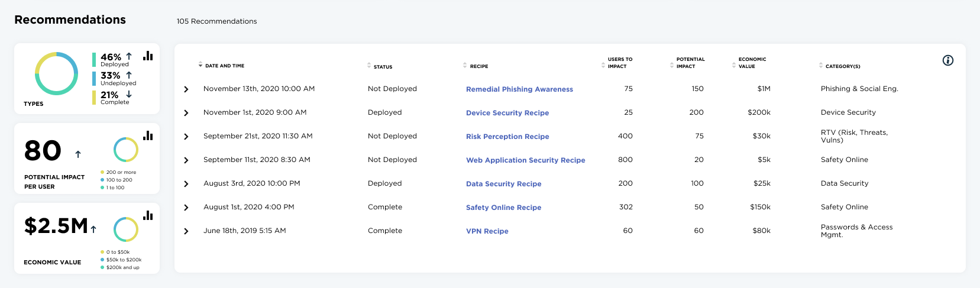Click the info icon above the table
The height and width of the screenshot is (288, 980).
pyautogui.click(x=947, y=60)
